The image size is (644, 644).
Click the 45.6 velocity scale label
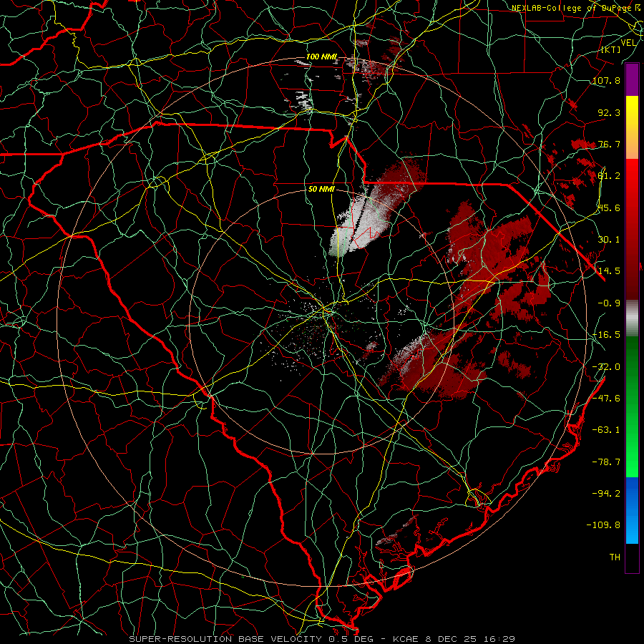point(609,208)
